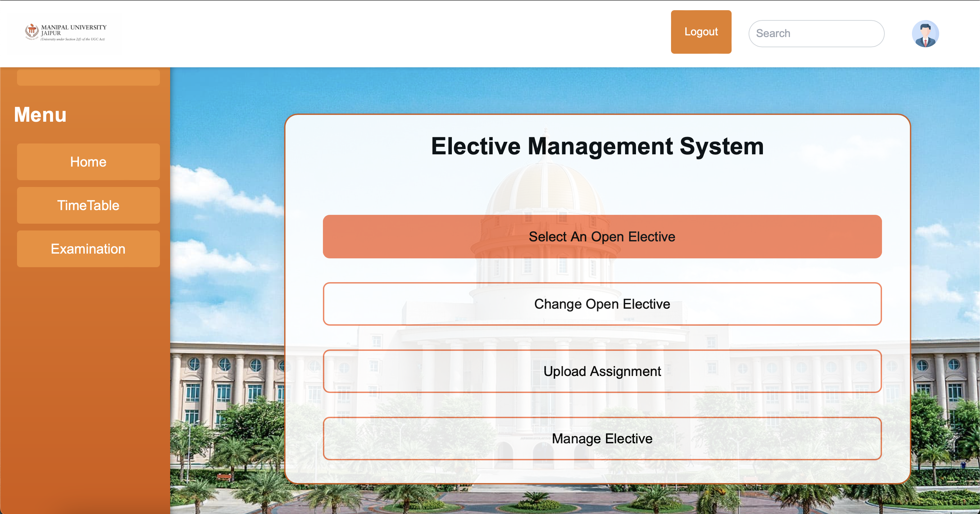This screenshot has width=980, height=514.
Task: Open the Examination menu item
Action: point(88,249)
